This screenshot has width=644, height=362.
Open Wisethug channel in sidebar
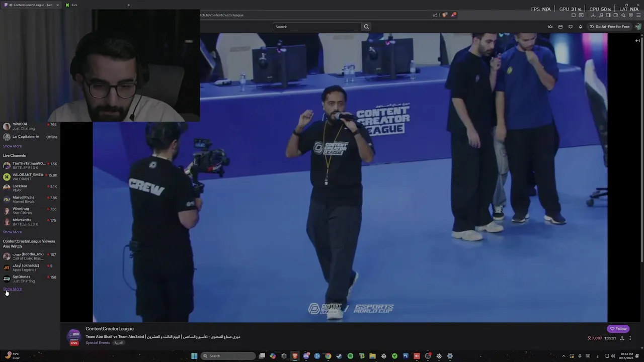[x=30, y=211]
